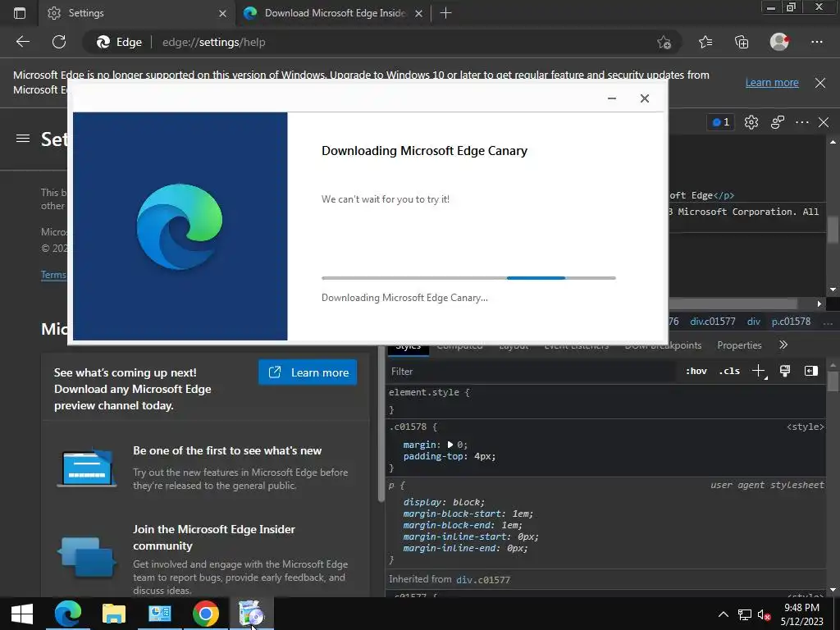Open Learn more link in notification bar
Screen dimensions: 840x630
click(x=772, y=83)
